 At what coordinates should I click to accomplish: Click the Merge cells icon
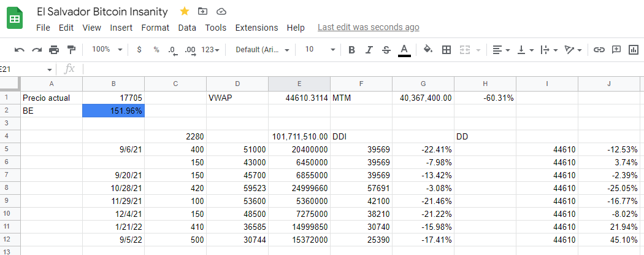click(x=464, y=50)
